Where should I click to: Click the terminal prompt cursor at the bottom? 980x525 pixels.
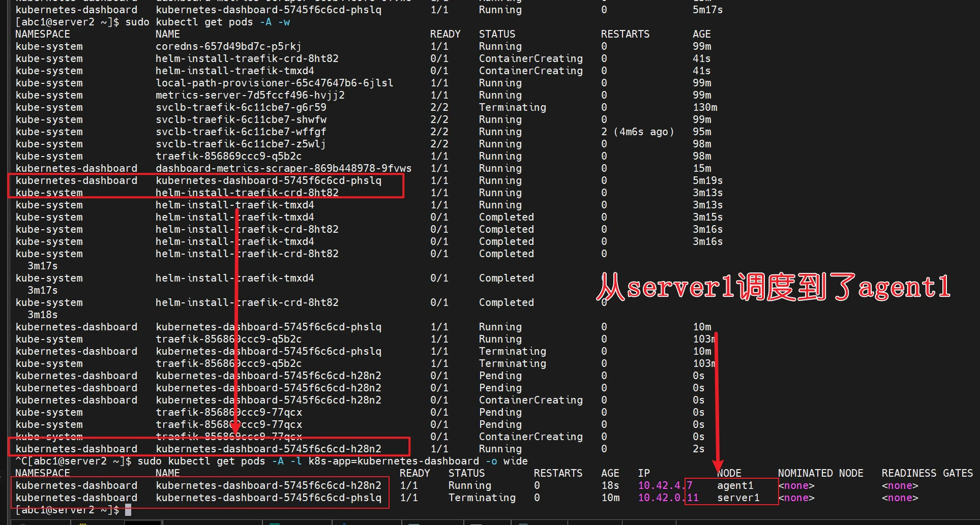point(128,510)
